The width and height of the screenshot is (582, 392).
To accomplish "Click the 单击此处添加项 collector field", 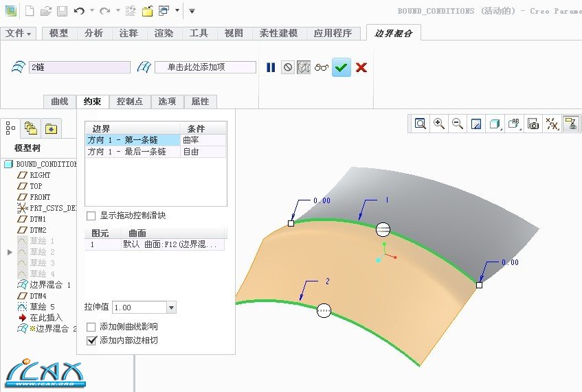I will [205, 67].
